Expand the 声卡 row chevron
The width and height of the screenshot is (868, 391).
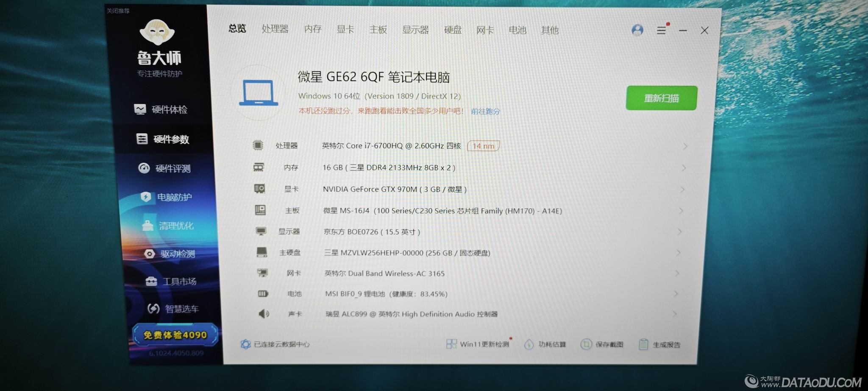point(674,314)
